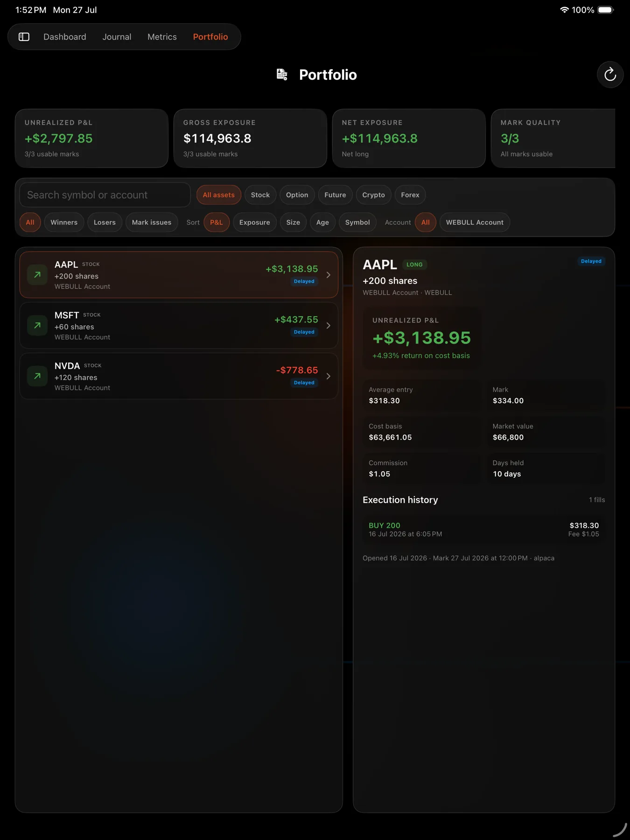630x840 pixels.
Task: Click the Average entry $318.30 value
Action: coord(384,401)
